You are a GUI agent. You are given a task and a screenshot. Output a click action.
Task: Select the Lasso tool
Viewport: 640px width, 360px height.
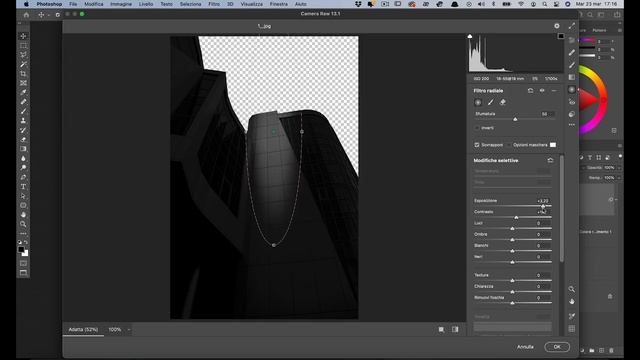click(23, 55)
